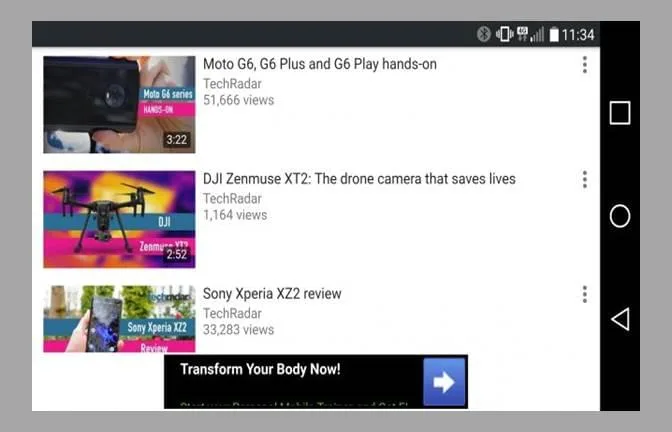Screen dimensions: 672x432
Task: Open the Sony Xperia XZ2 video thumbnail
Action: pos(119,319)
